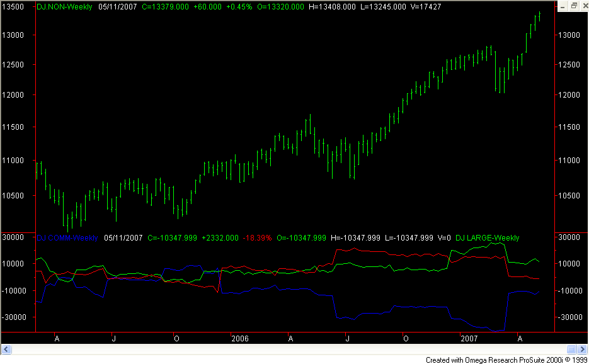Click the +0.45% percent change value
This screenshot has width=589, height=364.
click(x=239, y=7)
